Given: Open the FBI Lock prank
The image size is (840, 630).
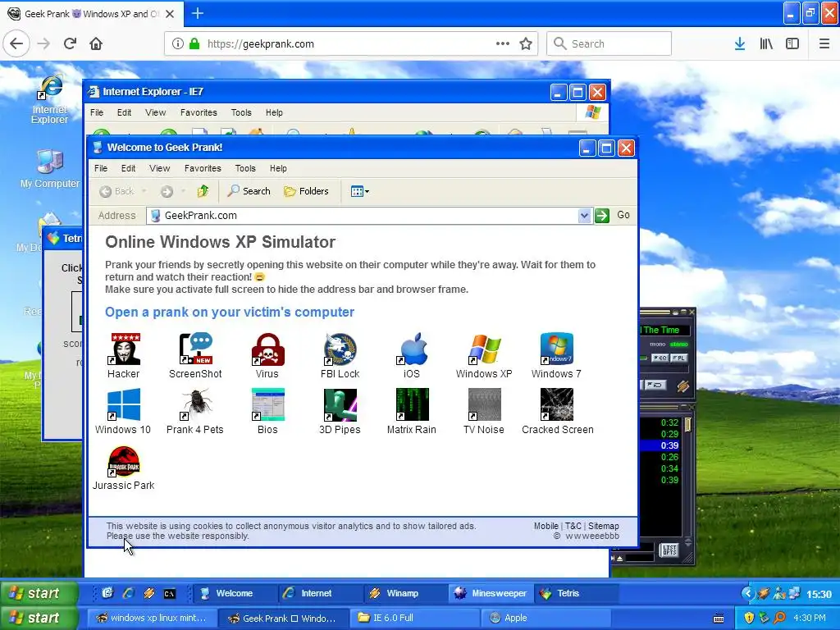Looking at the screenshot, I should pyautogui.click(x=340, y=356).
